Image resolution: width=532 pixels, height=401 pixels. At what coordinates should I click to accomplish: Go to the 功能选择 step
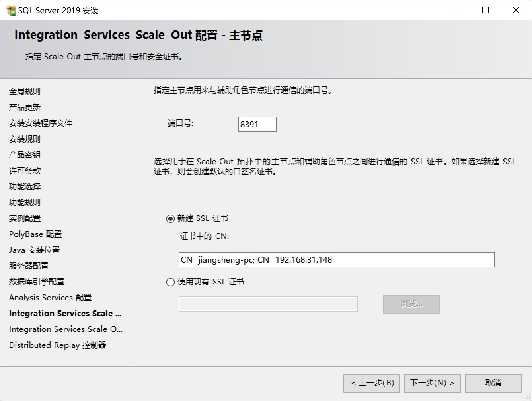(25, 186)
